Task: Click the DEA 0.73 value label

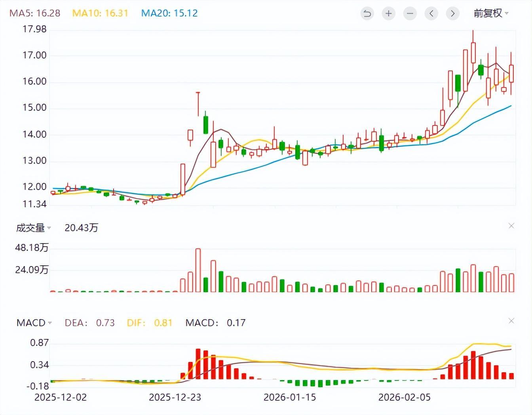Action: (89, 323)
